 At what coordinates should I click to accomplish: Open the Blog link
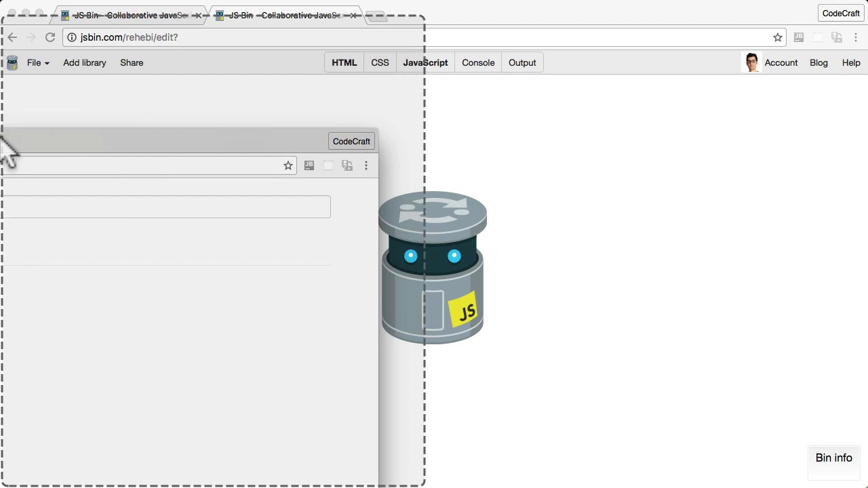[818, 62]
